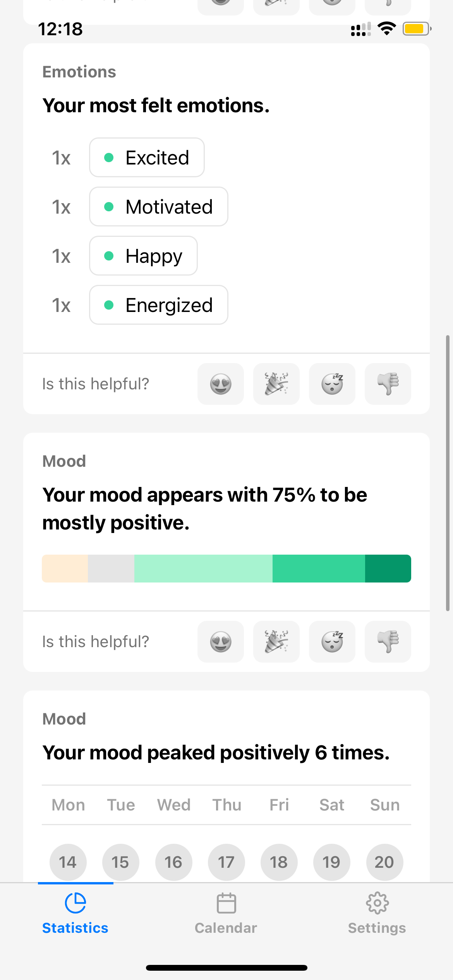Tap sleeping face emoji under Mood percentage card
453x980 pixels.
click(x=332, y=642)
